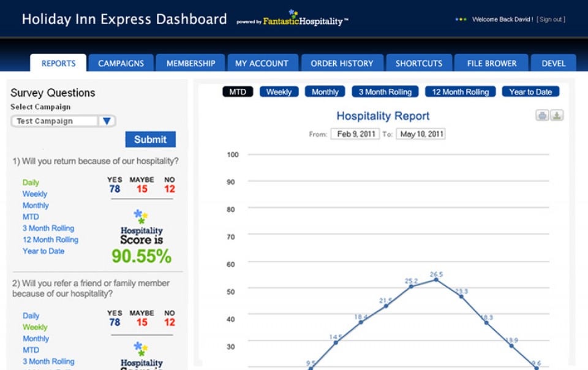
Task: Open the Campaigns tab
Action: 121,63
